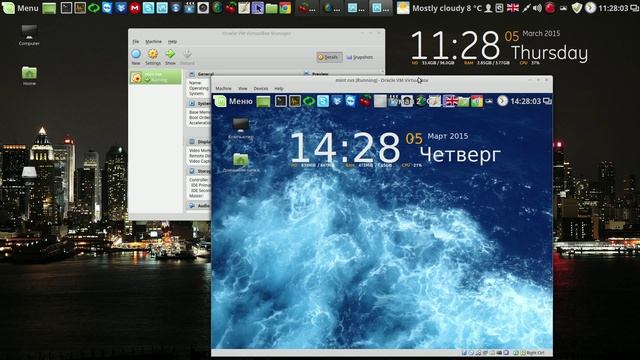Launch Google Chrome from the host panel
Viewport: 640px width, 360px height.
pos(285,8)
